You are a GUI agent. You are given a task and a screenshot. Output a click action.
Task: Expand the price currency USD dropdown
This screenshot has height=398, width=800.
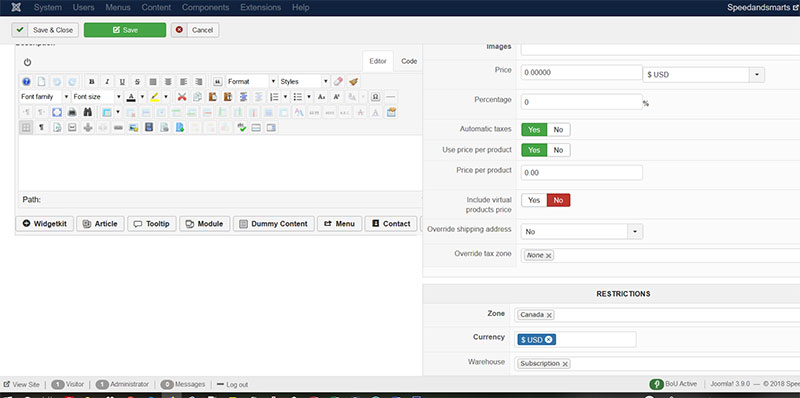pyautogui.click(x=756, y=74)
